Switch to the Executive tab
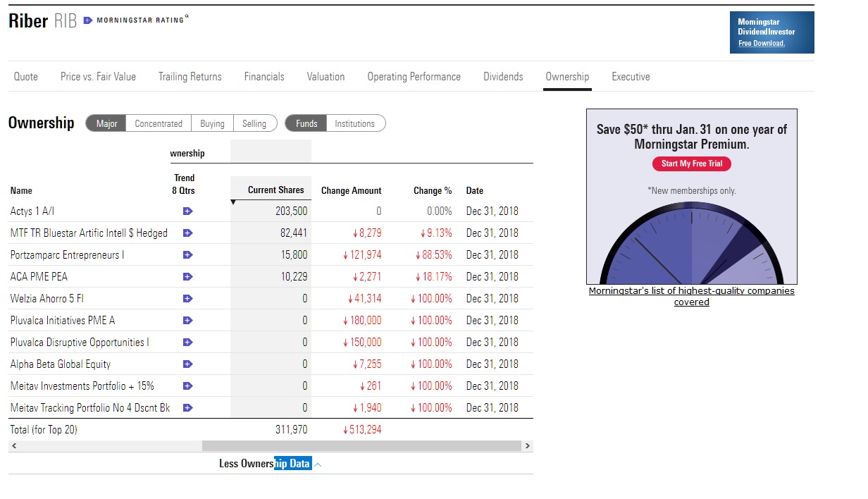The height and width of the screenshot is (499, 868). [x=631, y=77]
